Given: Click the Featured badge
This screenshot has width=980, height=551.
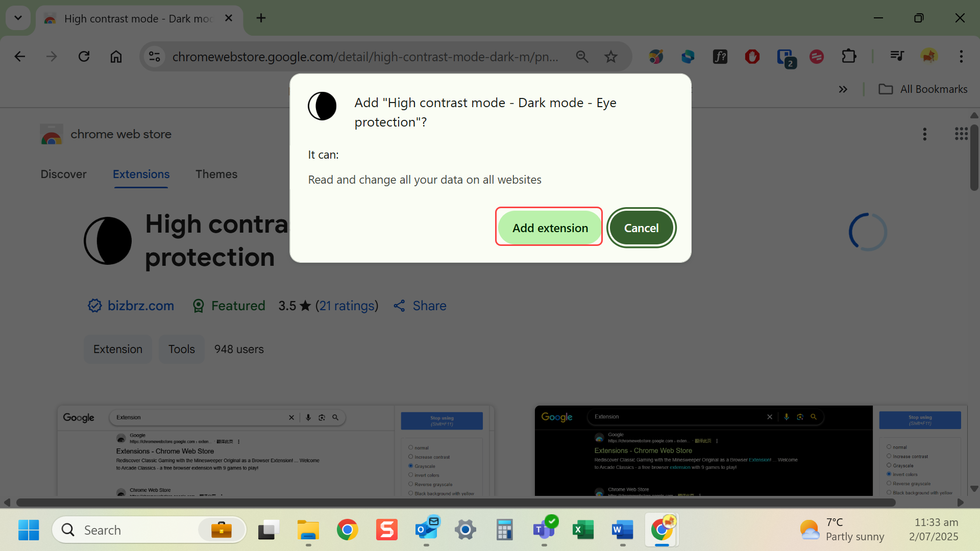Looking at the screenshot, I should [x=229, y=306].
